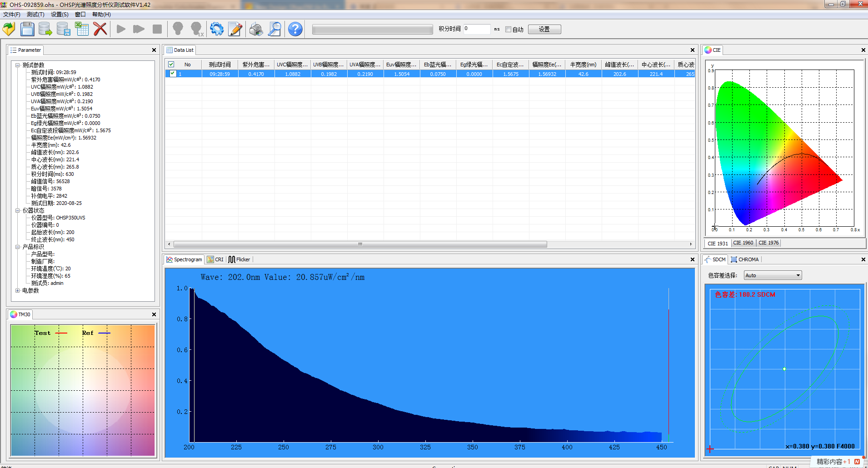868x468 pixels.
Task: Open file with the yellow folder icon
Action: tap(9, 29)
